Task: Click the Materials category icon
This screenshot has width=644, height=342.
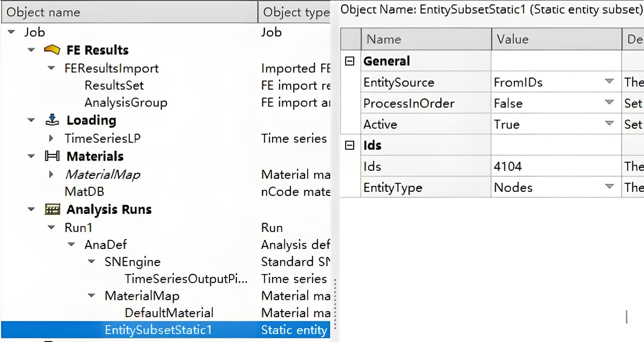Action: (x=52, y=156)
